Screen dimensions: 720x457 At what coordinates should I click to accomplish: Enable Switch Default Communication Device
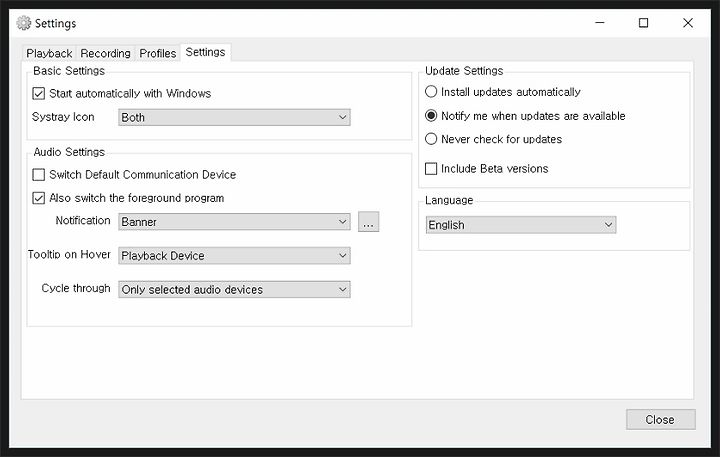pos(39,175)
